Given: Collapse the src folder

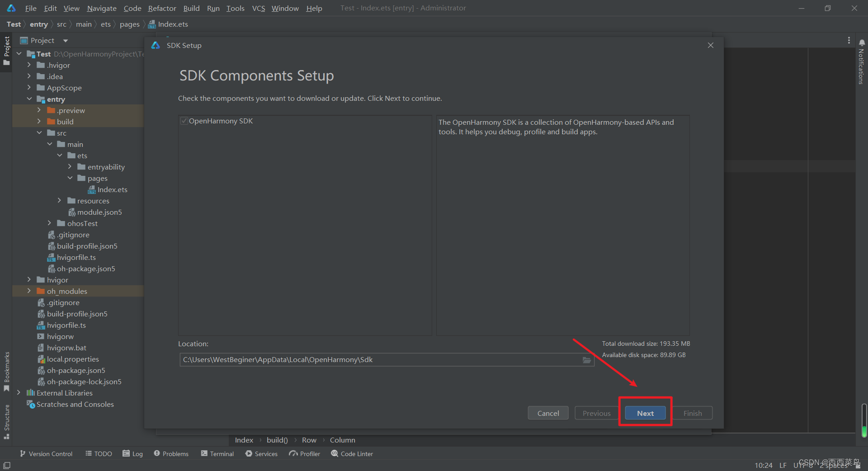Looking at the screenshot, I should coord(39,133).
